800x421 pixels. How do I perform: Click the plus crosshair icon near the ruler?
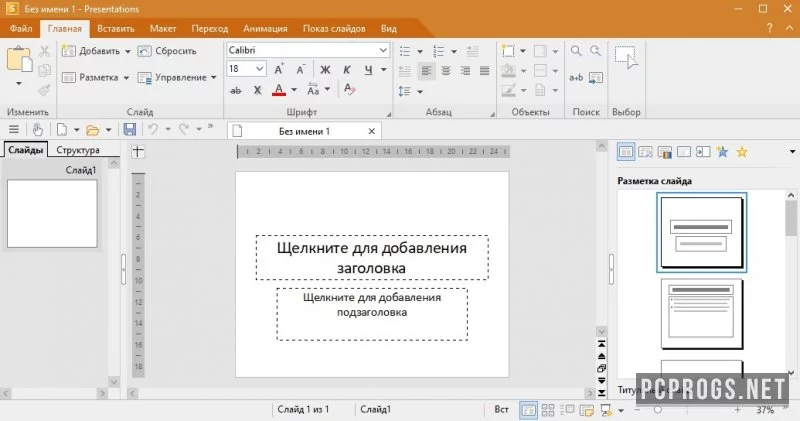138,152
